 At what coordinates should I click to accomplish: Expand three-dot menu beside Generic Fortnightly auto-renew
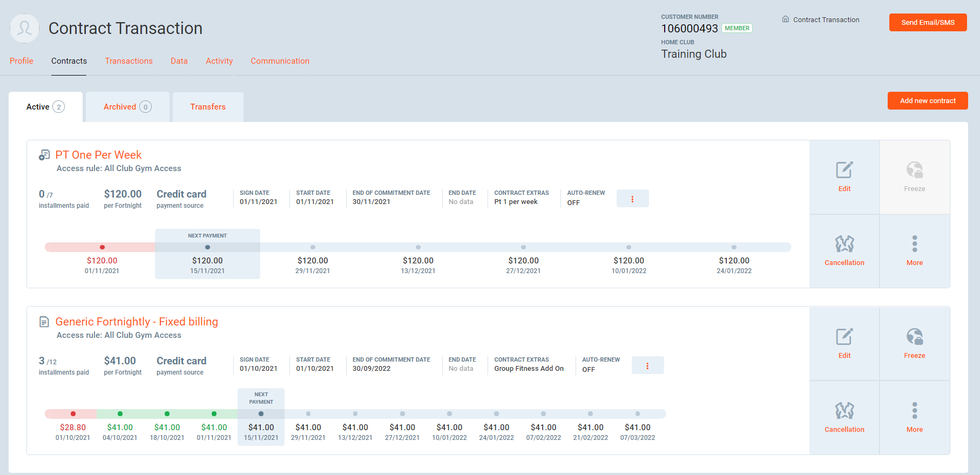point(647,365)
